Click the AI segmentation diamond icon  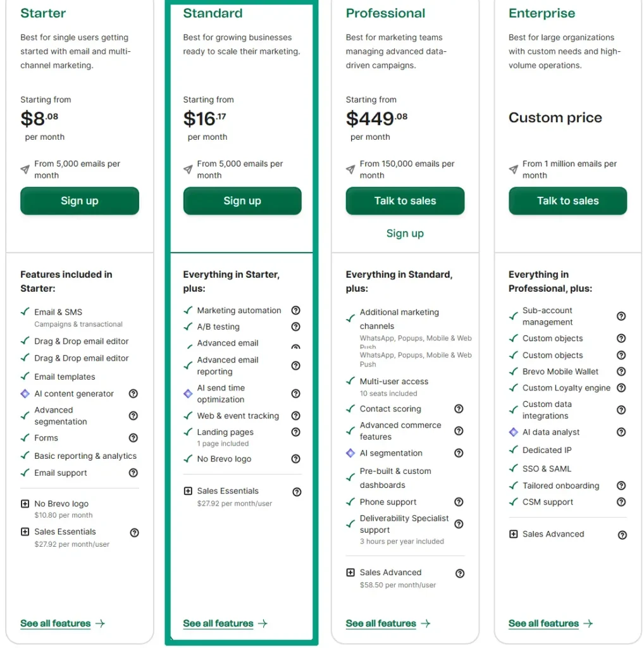[x=350, y=453]
